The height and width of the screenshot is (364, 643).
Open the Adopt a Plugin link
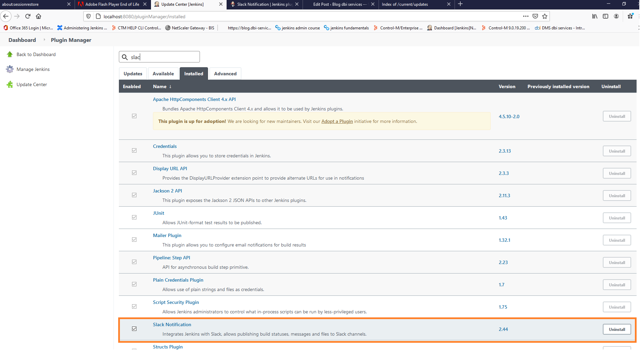(x=337, y=121)
